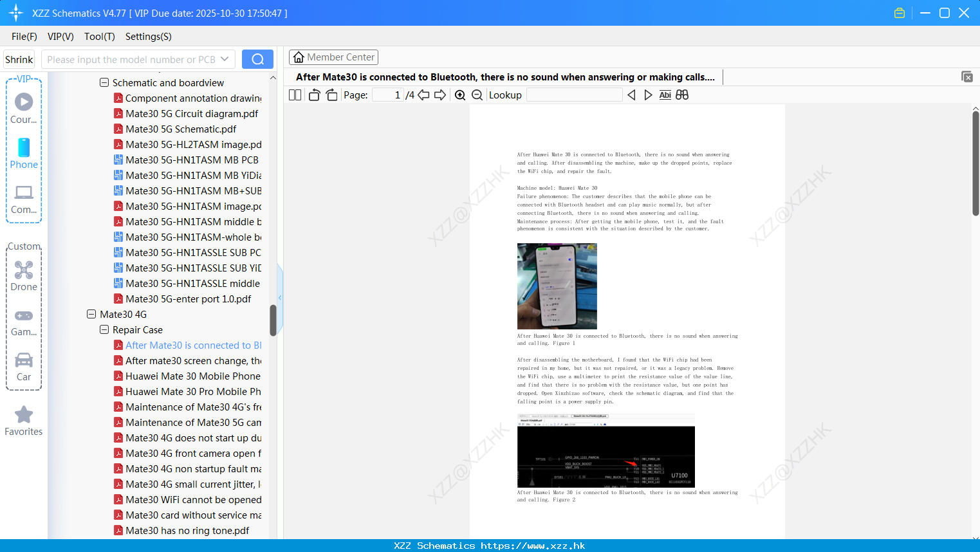The height and width of the screenshot is (552, 980).
Task: Select the Drone category
Action: click(x=24, y=276)
